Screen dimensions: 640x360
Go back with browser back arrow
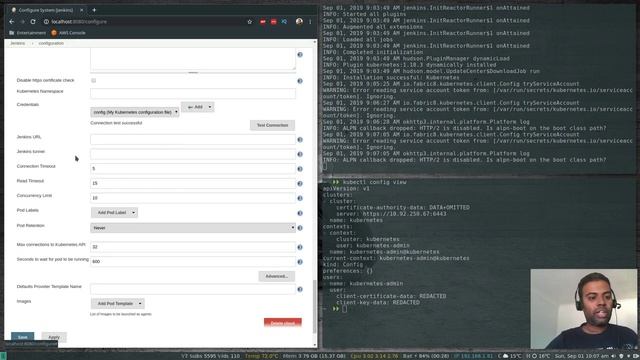pos(11,22)
